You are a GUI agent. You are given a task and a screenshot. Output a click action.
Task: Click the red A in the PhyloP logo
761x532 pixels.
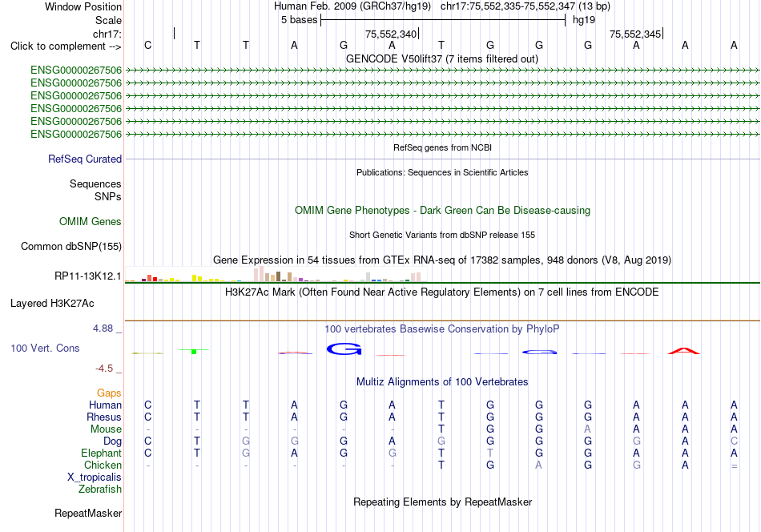click(684, 351)
